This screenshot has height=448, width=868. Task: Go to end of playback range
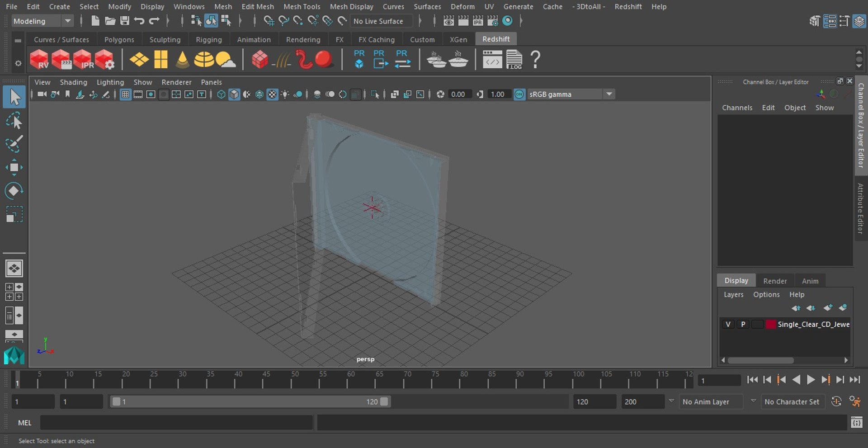854,380
